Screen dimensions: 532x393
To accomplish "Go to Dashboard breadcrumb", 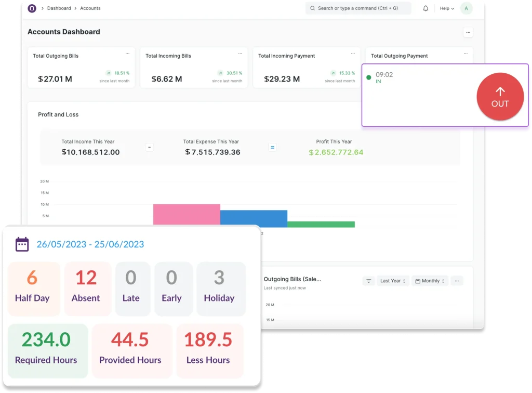I will point(59,8).
